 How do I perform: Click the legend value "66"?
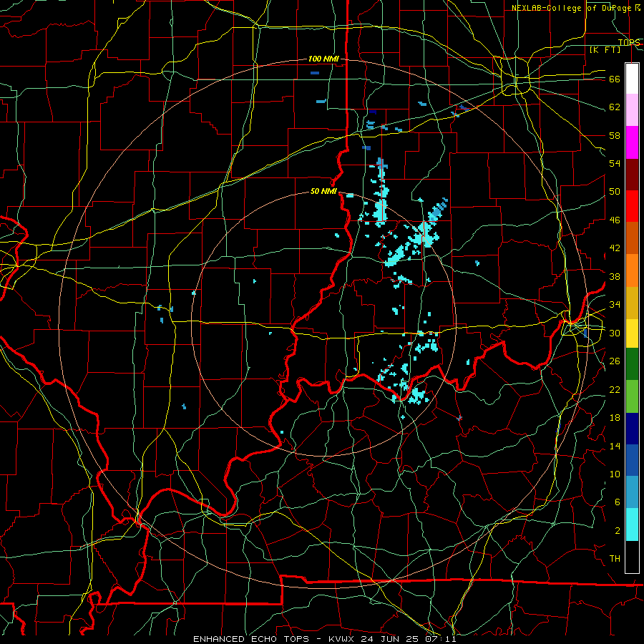click(x=615, y=79)
